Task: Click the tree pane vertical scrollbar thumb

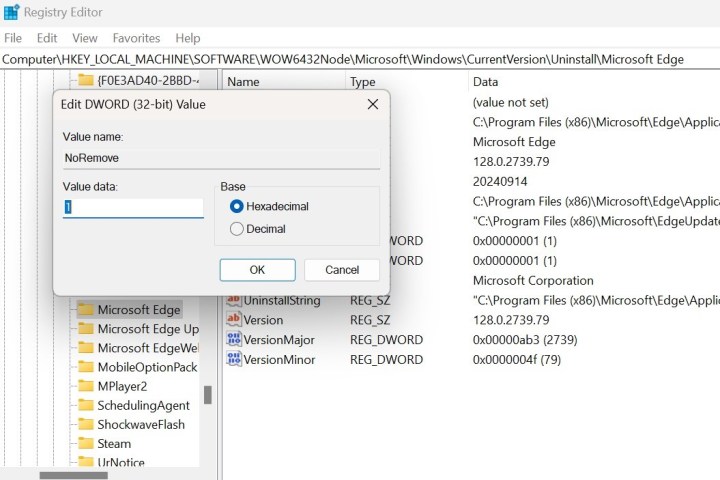Action: [207, 394]
